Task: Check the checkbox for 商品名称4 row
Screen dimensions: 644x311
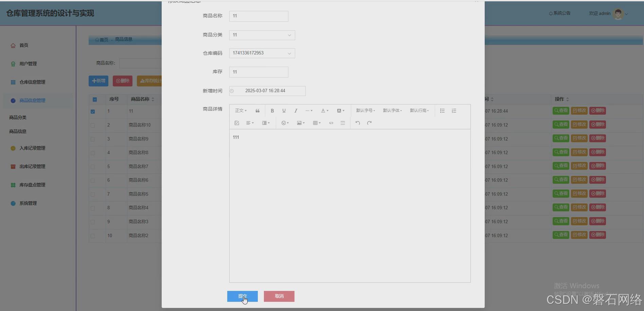Action: point(93,208)
